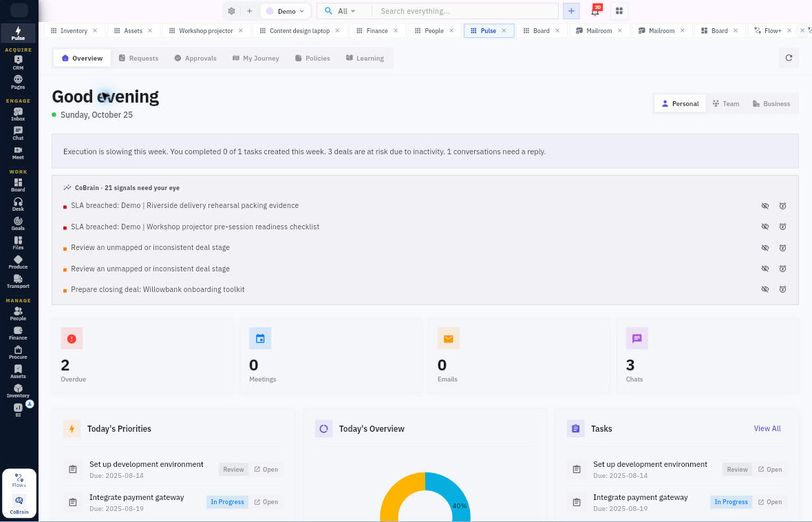Click the Overdue stat card
Screen dimensions: 812x522
pyautogui.click(x=142, y=355)
